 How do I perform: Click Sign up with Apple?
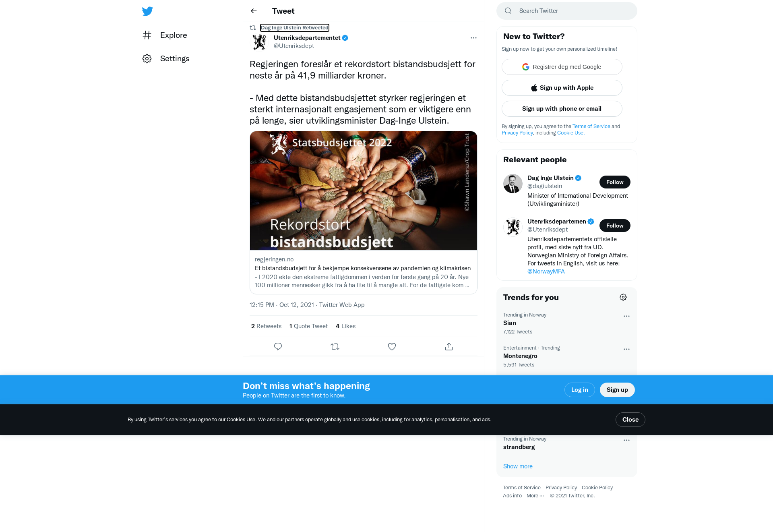[x=562, y=88]
